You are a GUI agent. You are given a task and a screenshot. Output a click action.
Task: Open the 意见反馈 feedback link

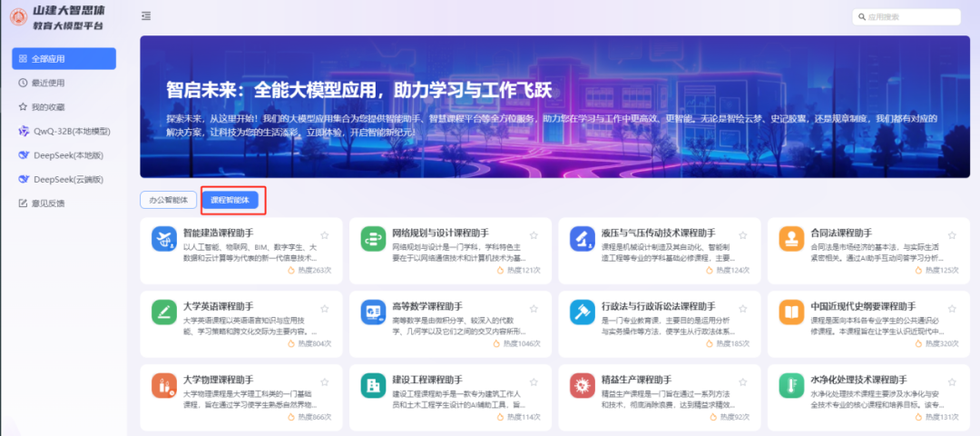48,203
